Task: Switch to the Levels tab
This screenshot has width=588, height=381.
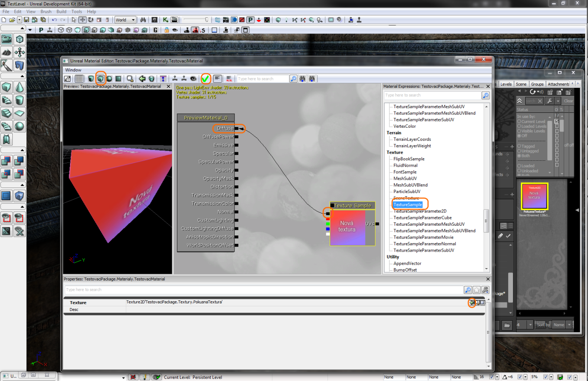Action: tap(506, 84)
